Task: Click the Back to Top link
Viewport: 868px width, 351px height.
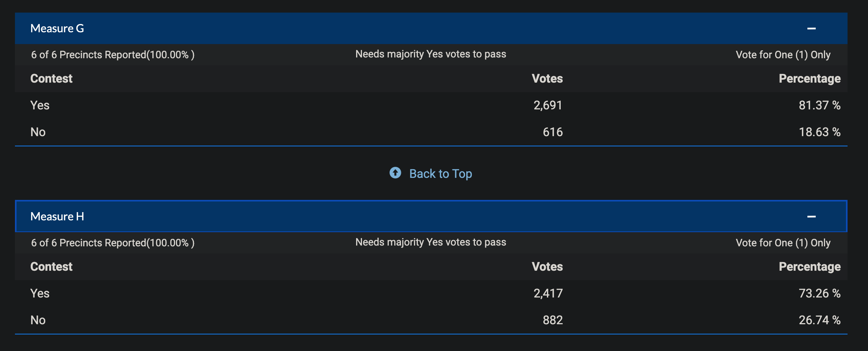Action: pyautogui.click(x=440, y=174)
